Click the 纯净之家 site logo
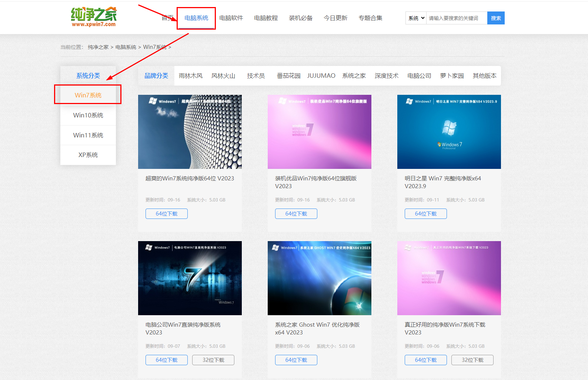 tap(94, 17)
